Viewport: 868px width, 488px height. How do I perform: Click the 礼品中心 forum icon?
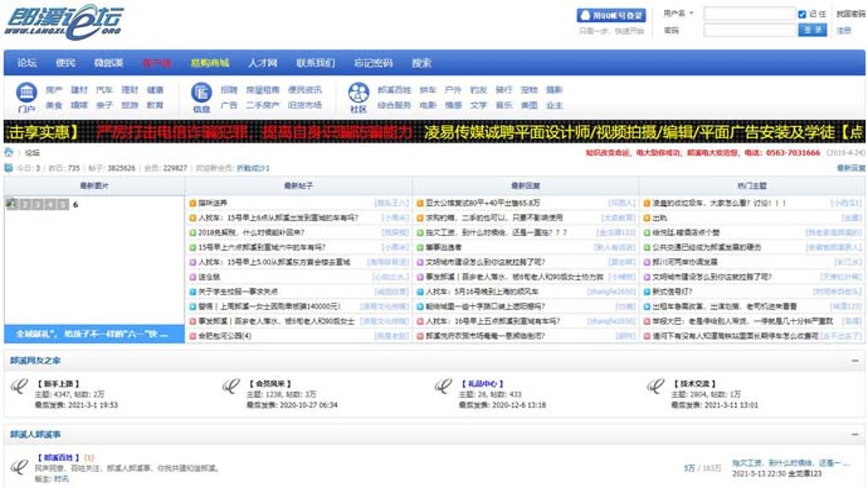pos(443,386)
